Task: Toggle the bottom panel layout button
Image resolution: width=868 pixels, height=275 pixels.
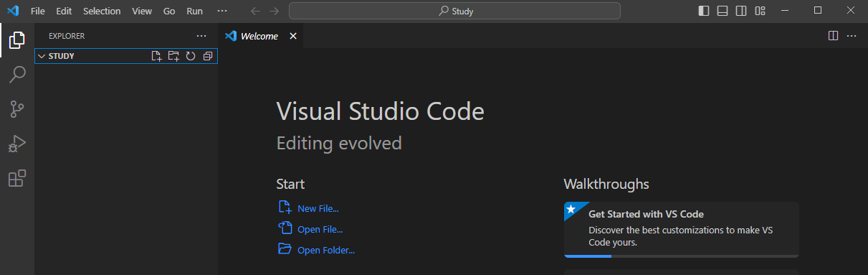Action: [722, 11]
